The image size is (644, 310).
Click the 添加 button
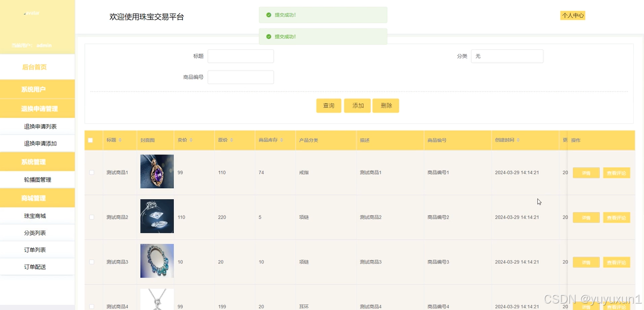click(358, 106)
